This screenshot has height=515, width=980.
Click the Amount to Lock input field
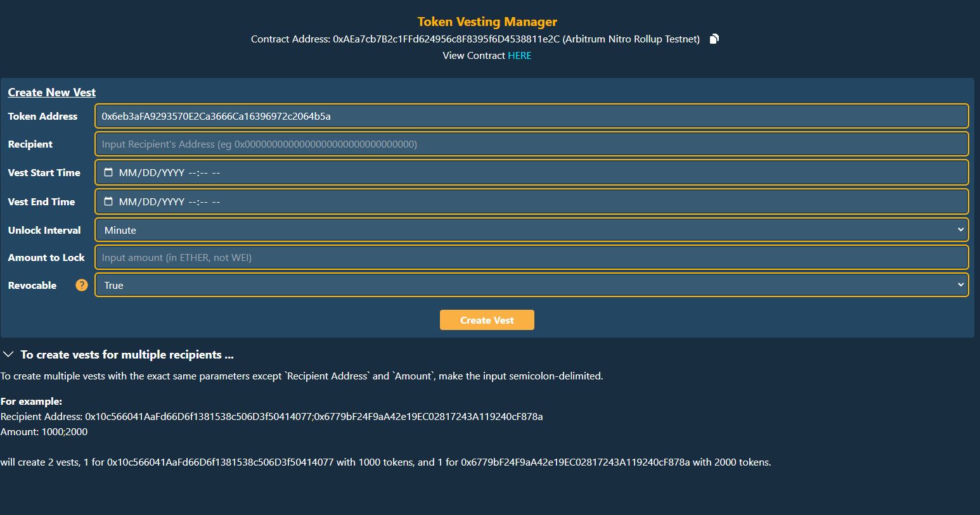tap(532, 257)
